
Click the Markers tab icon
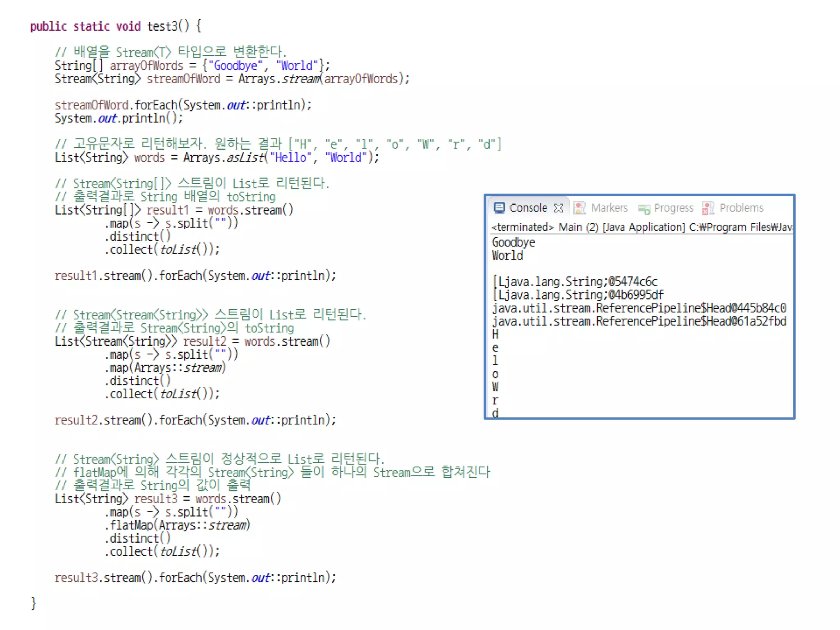pyautogui.click(x=579, y=208)
